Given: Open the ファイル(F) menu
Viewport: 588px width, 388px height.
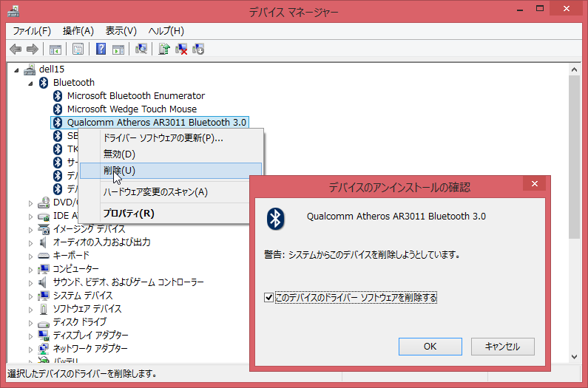Looking at the screenshot, I should 32,31.
